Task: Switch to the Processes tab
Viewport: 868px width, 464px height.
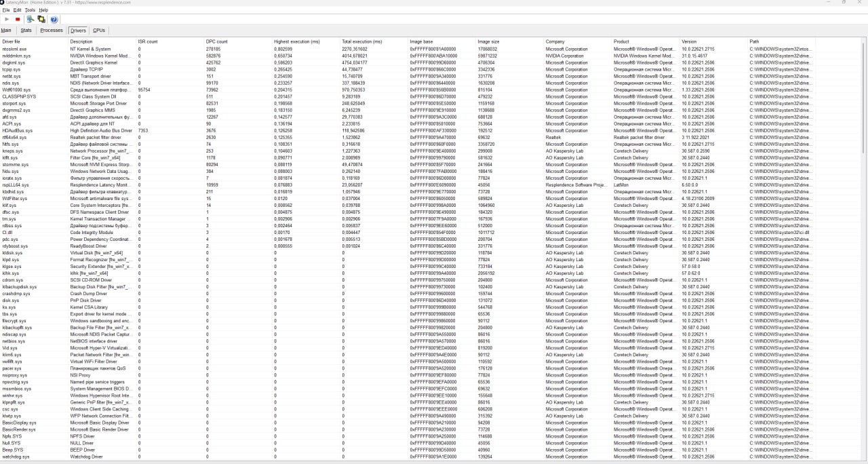Action: pos(52,31)
